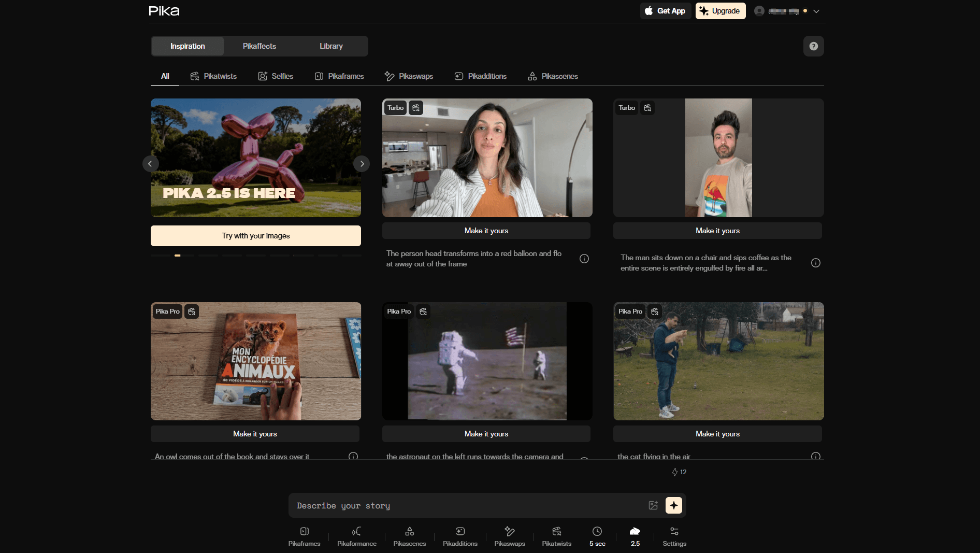Screen dimensions: 980x553
Task: Click Try with your images button
Action: click(256, 236)
